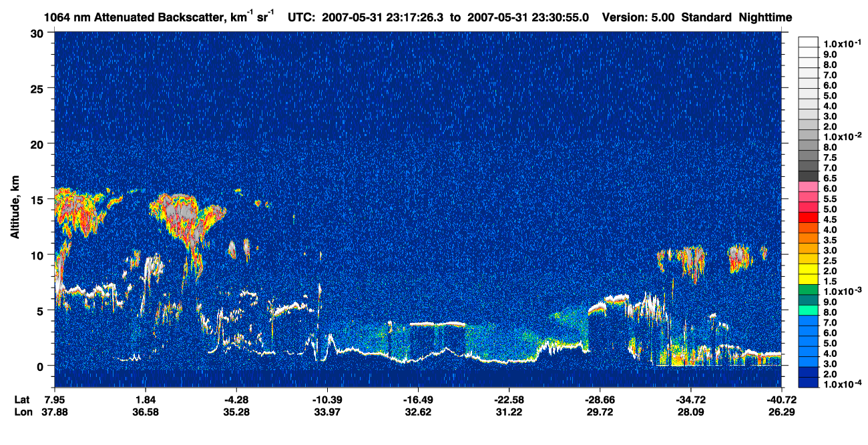Click the colorbar label 1.0x10-4
The image size is (868, 445).
[843, 384]
